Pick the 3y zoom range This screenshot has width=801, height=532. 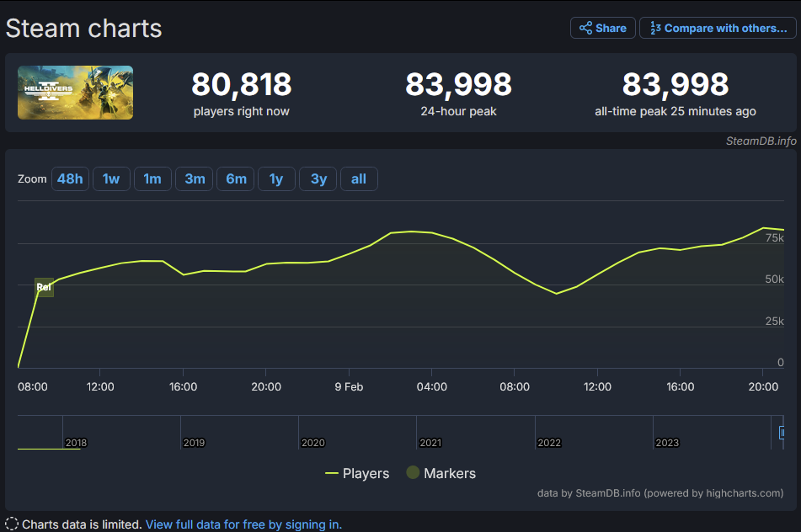[318, 179]
